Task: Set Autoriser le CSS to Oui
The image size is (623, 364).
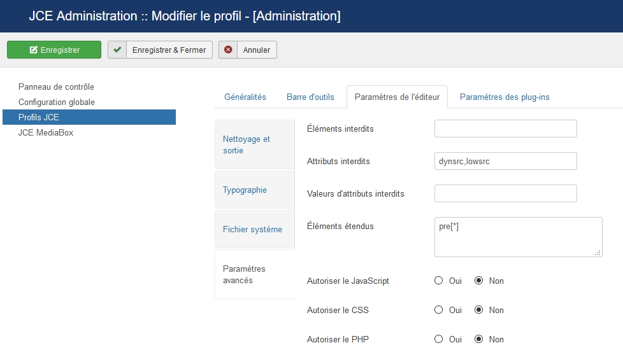Action: 439,310
